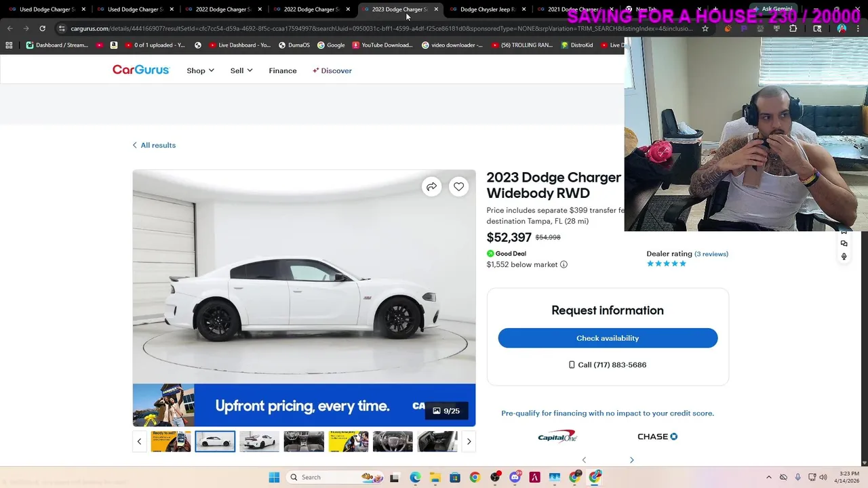Expand the Sell dropdown menu
The image size is (868, 488).
point(241,70)
